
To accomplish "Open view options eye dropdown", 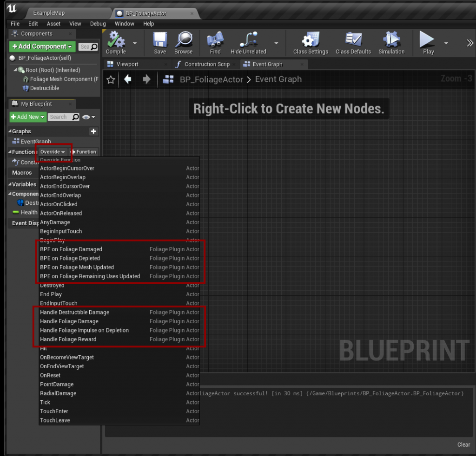I will point(88,117).
